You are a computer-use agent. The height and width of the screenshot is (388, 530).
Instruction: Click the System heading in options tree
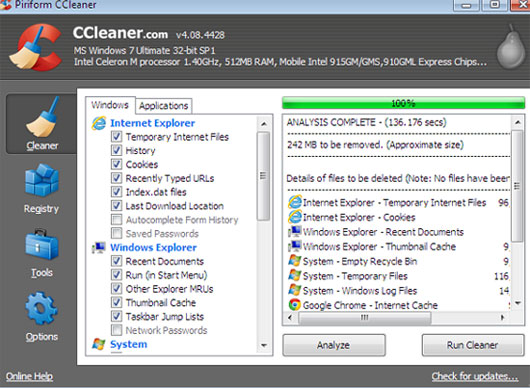click(x=129, y=344)
